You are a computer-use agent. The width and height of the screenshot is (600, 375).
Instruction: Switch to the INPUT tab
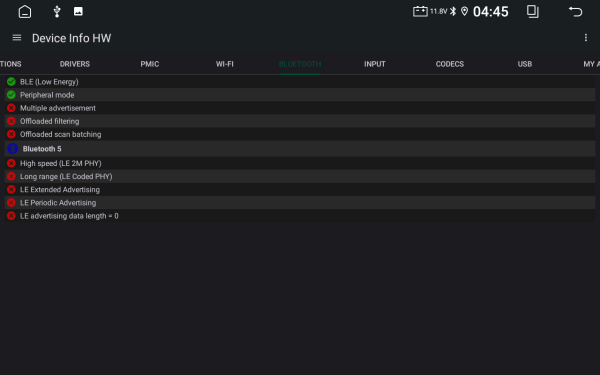point(375,64)
